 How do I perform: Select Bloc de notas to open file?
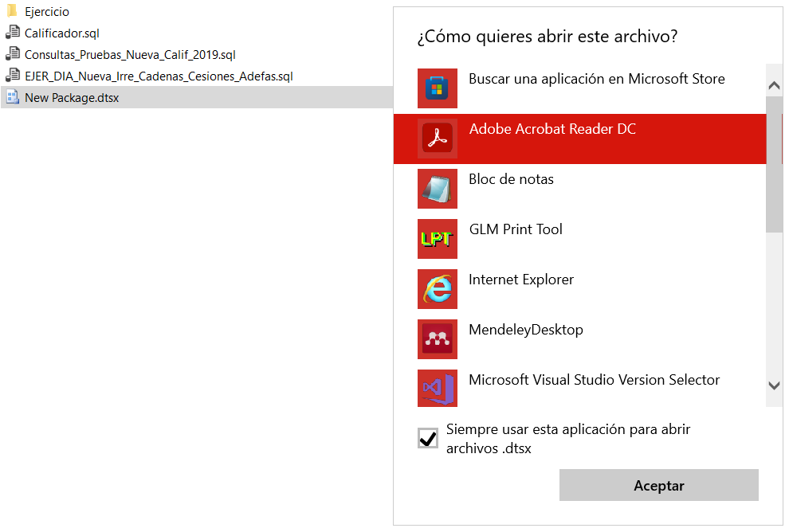pos(579,189)
